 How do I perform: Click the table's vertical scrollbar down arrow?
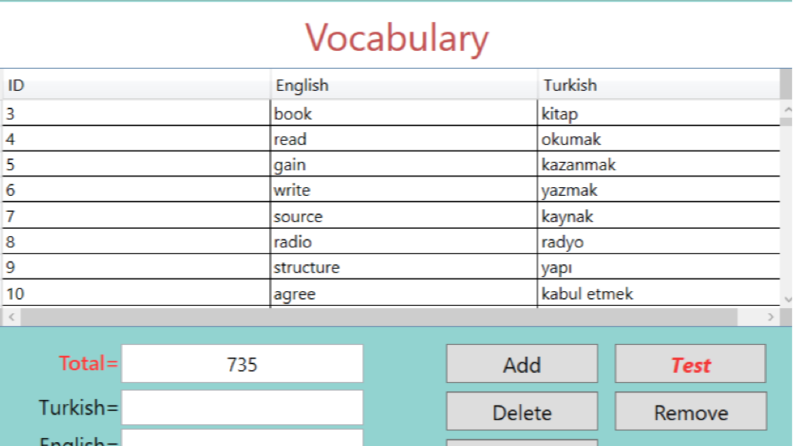[x=786, y=299]
